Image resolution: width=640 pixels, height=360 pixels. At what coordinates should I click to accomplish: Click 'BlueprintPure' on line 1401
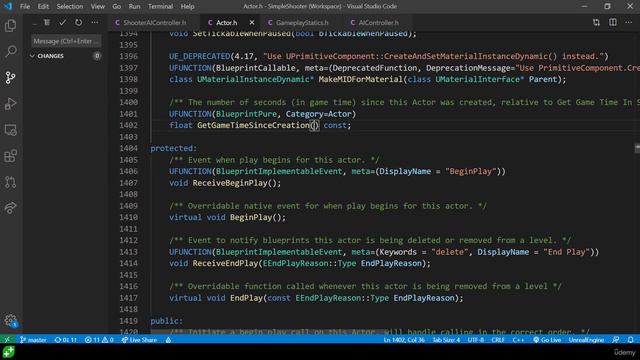(246, 114)
